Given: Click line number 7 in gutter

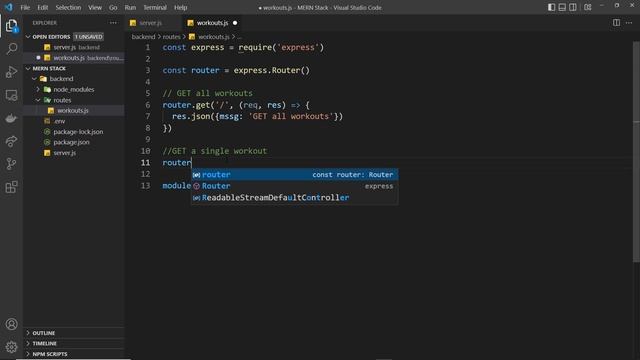Looking at the screenshot, I should click(x=148, y=116).
